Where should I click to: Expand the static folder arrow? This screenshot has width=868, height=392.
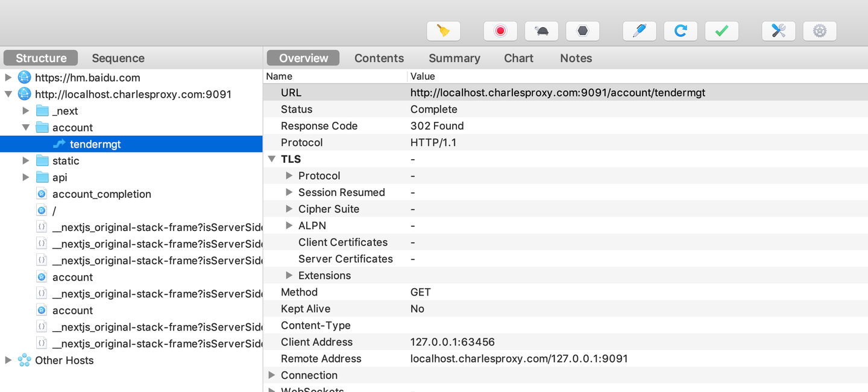pyautogui.click(x=26, y=161)
